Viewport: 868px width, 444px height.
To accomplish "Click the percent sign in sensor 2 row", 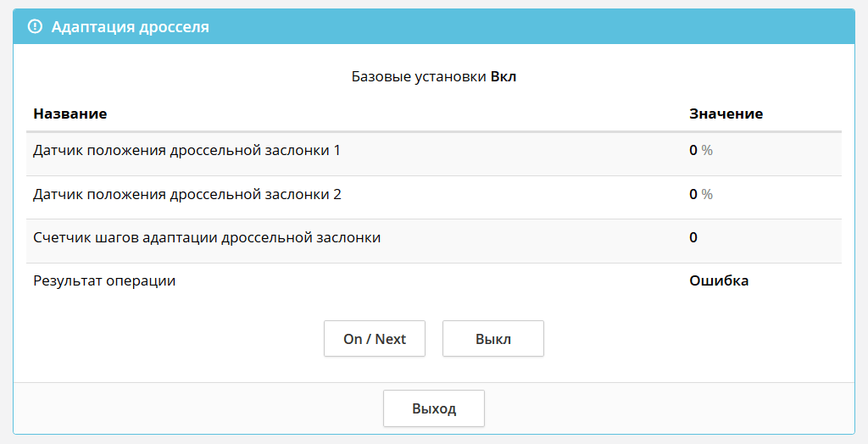I will click(x=707, y=195).
